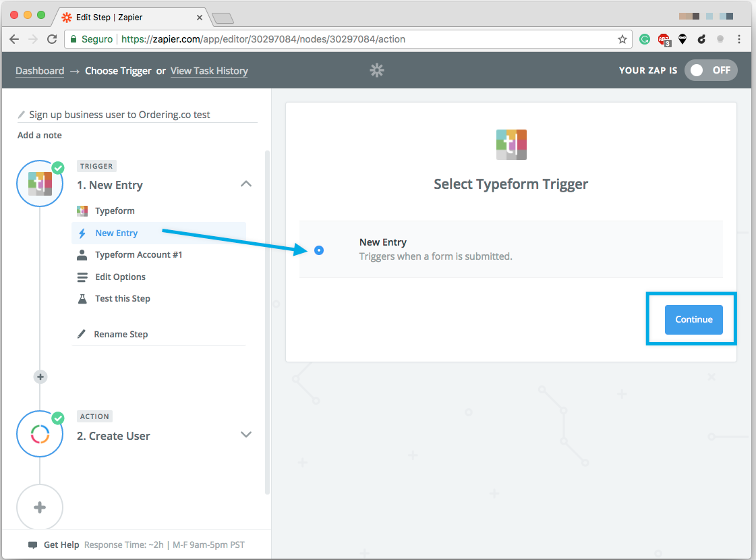Open View Task History link

point(209,71)
